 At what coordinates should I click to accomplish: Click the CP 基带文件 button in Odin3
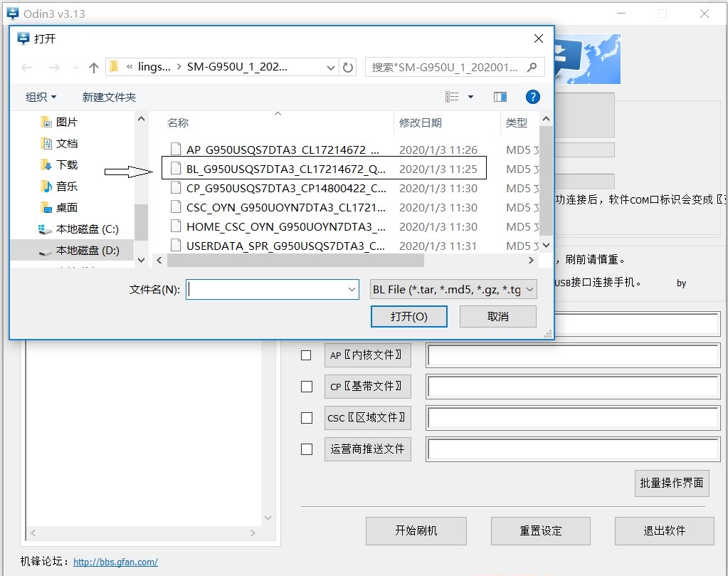[368, 387]
